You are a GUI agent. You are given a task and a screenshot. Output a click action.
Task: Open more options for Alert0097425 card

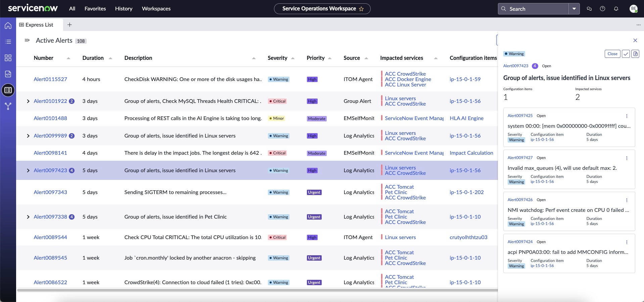(627, 116)
